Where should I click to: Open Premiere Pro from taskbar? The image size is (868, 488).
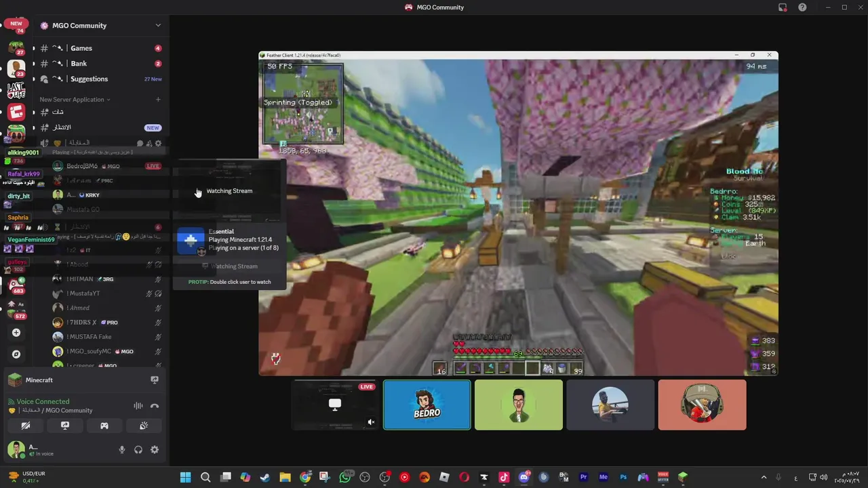(584, 477)
